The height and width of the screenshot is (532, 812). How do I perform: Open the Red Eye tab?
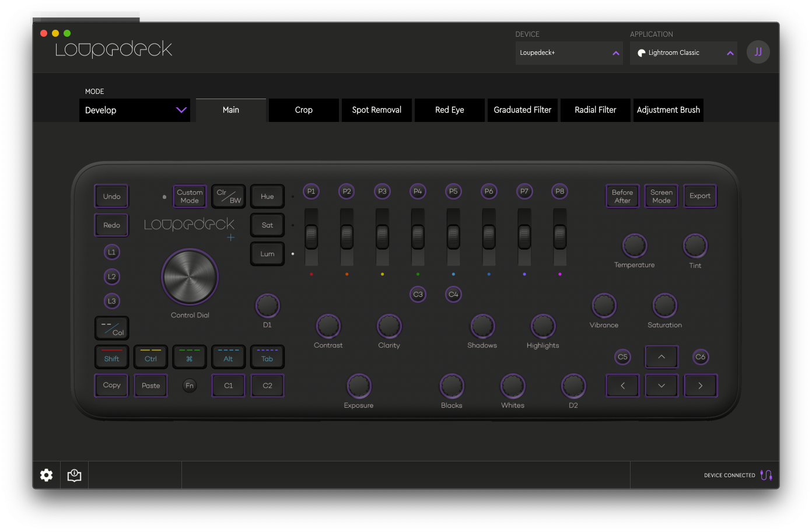(450, 110)
